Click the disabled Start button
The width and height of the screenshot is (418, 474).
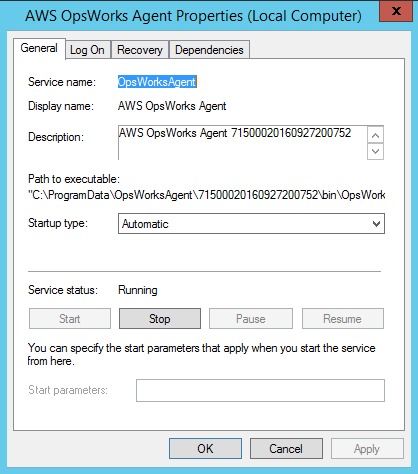click(70, 319)
